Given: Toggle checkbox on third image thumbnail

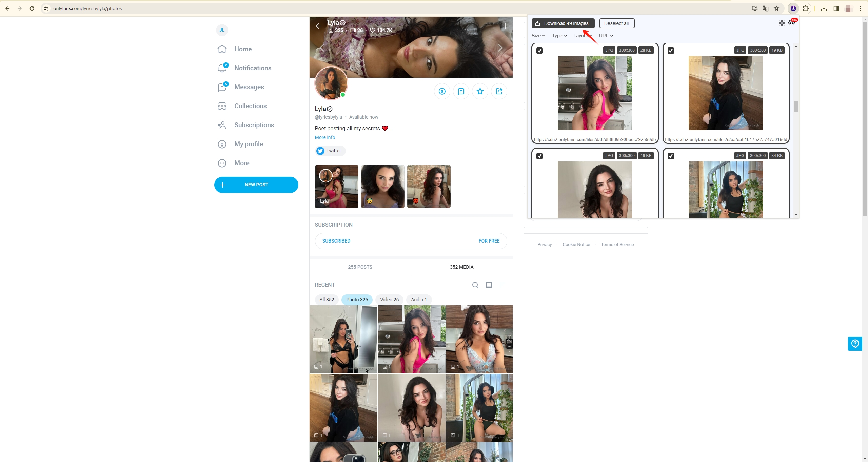Looking at the screenshot, I should click(x=539, y=156).
